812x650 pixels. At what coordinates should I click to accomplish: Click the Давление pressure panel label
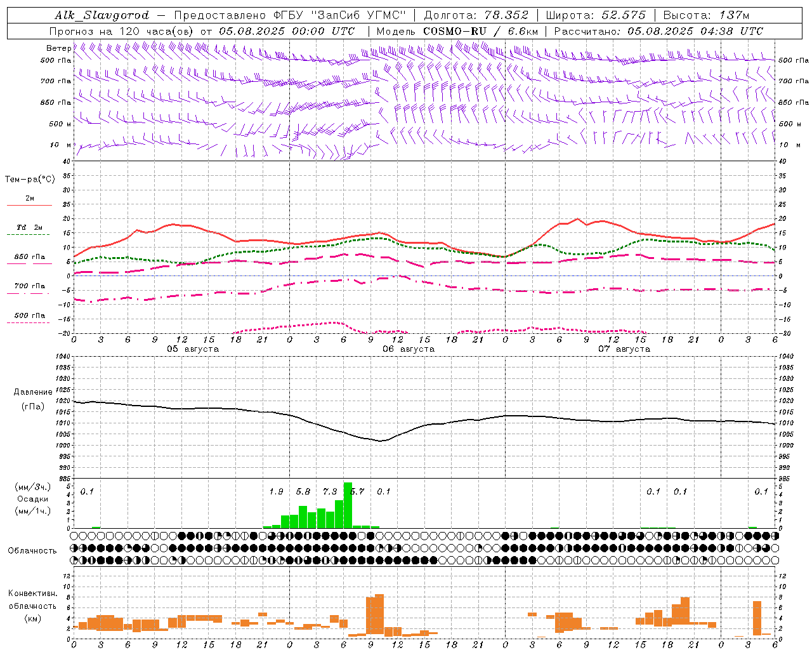tap(33, 392)
